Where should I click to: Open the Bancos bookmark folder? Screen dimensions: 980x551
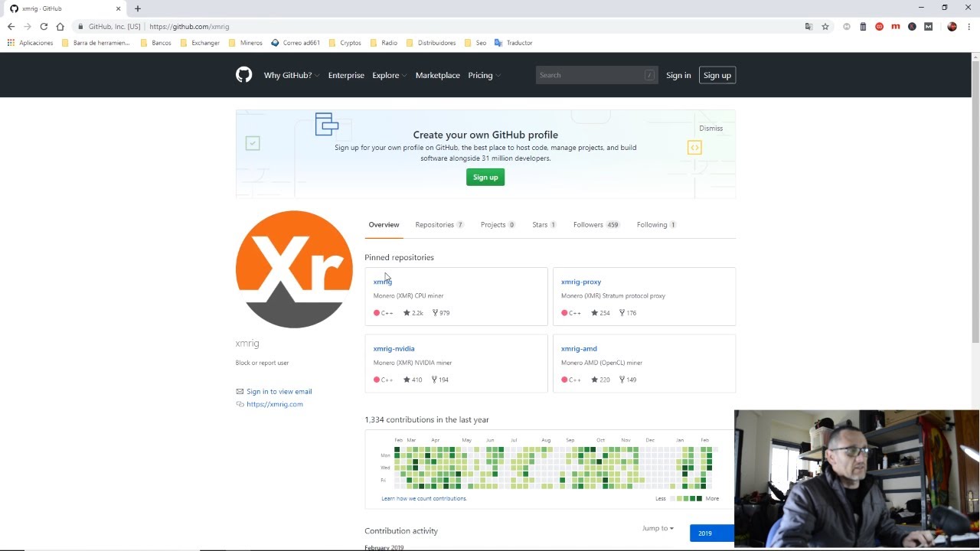pos(156,43)
